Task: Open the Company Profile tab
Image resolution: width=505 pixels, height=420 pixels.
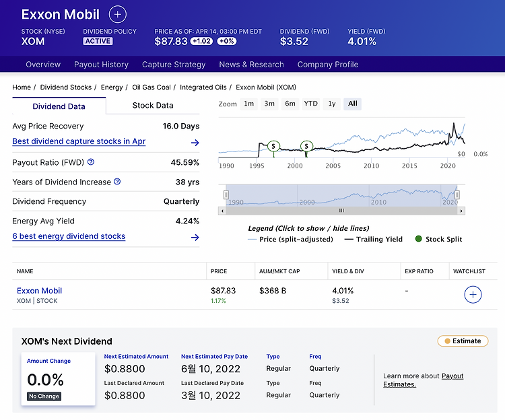Action: (x=328, y=65)
